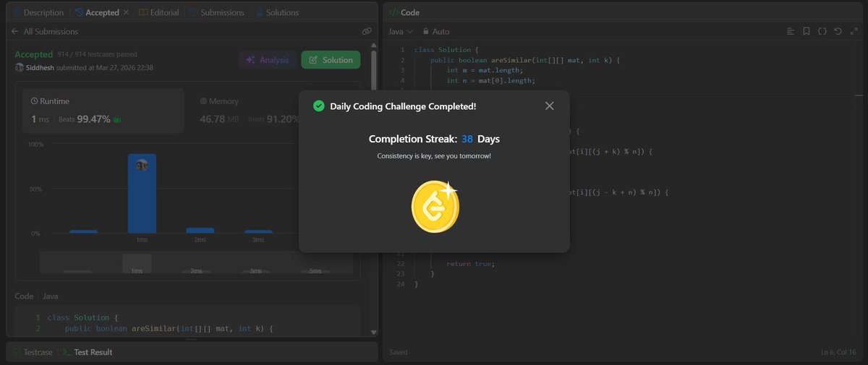Screen dimensions: 868x365
Task: Click the 'Accepted' status heading
Action: click(34, 54)
